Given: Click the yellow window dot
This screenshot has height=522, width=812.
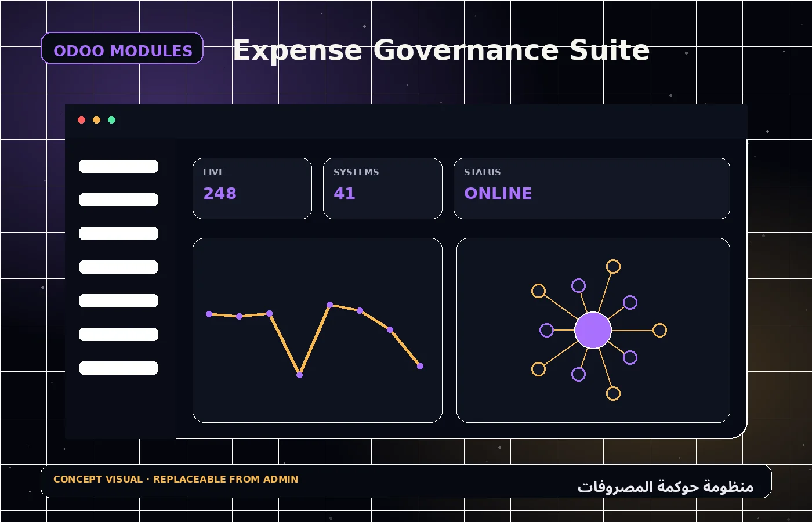Looking at the screenshot, I should coord(97,120).
